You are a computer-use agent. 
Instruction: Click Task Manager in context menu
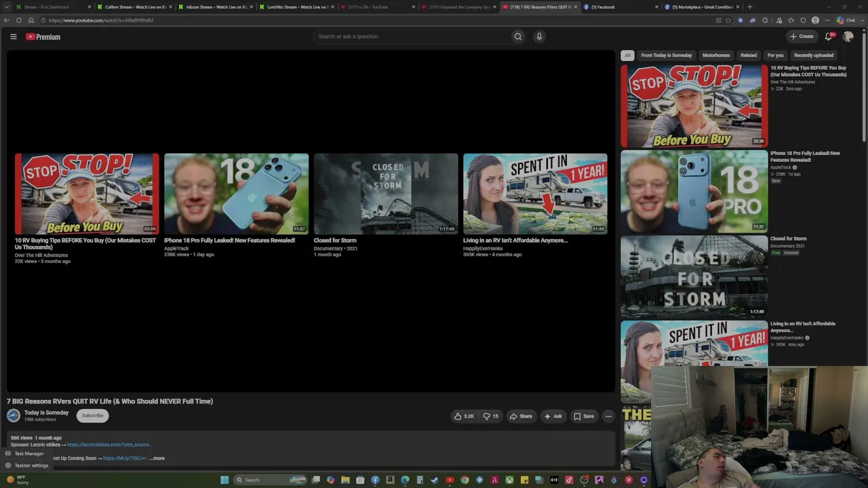click(x=25, y=453)
